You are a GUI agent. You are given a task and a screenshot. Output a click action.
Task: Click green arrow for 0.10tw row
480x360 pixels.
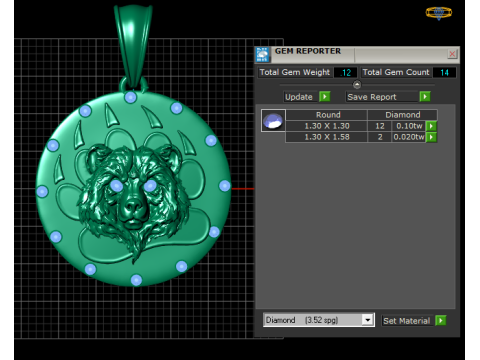coord(431,126)
